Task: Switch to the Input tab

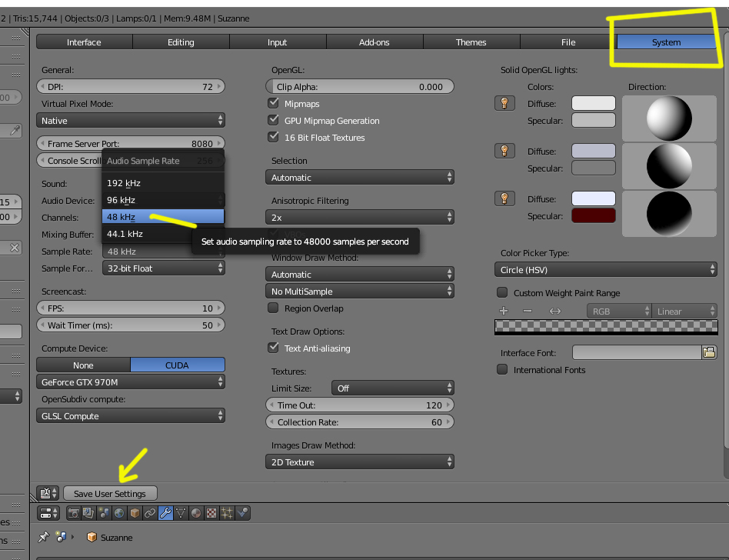Action: tap(278, 42)
